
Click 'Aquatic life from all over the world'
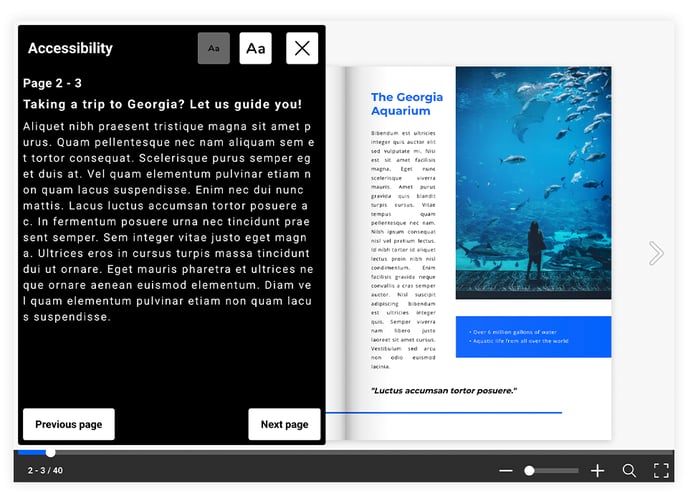pyautogui.click(x=519, y=341)
